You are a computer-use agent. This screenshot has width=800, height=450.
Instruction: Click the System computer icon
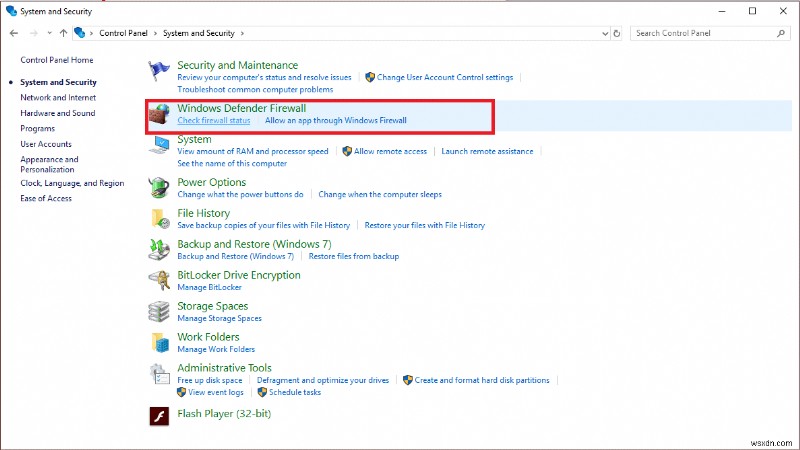159,146
